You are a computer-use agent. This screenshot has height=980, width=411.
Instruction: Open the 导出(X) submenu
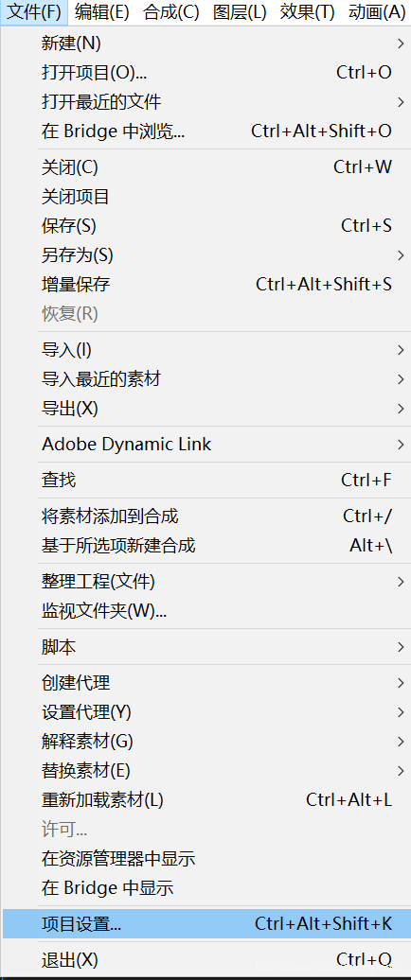point(205,409)
